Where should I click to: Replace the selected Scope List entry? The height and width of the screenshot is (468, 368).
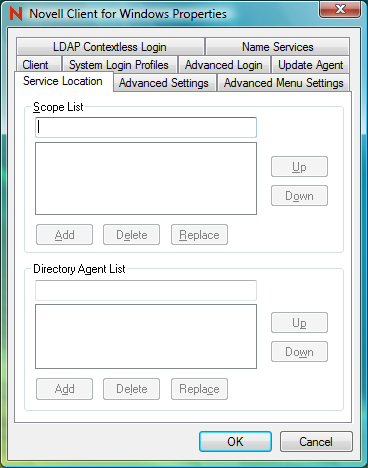[199, 235]
